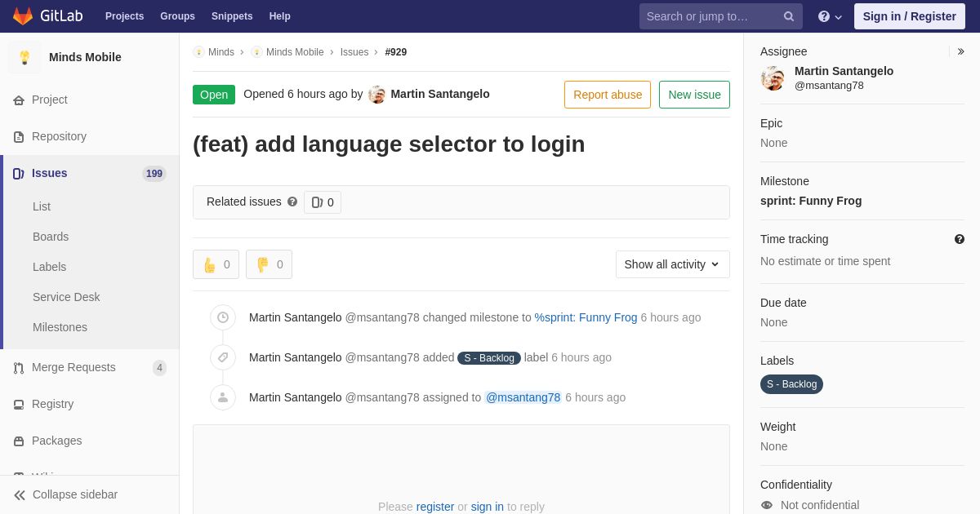Click the New issue button

tap(694, 95)
